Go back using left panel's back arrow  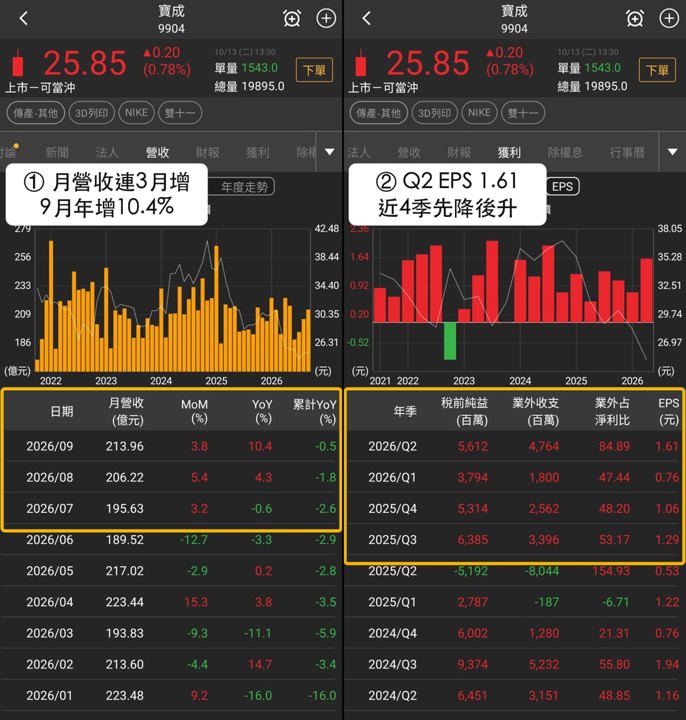[24, 18]
